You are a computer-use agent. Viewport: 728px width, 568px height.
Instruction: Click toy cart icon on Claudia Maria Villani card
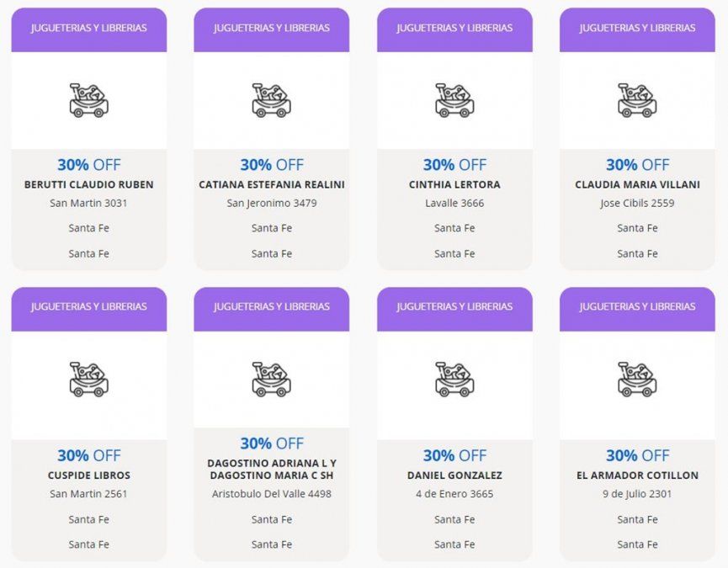click(637, 100)
